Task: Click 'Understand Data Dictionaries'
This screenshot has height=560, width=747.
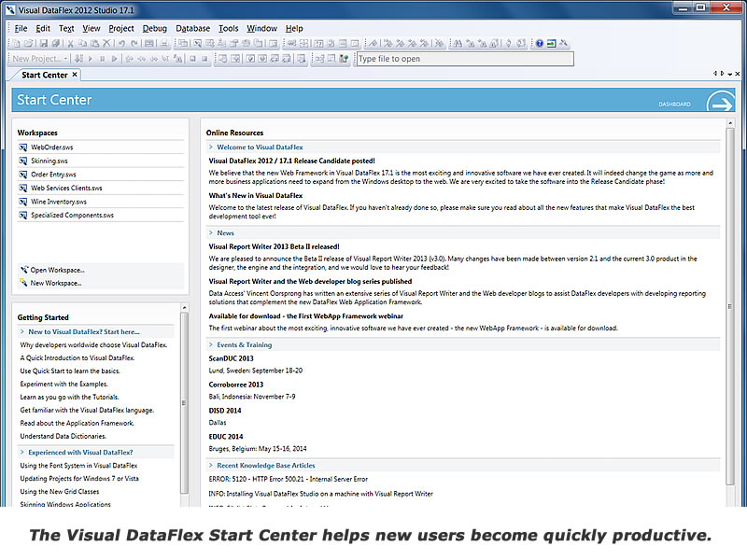Action: click(x=63, y=436)
